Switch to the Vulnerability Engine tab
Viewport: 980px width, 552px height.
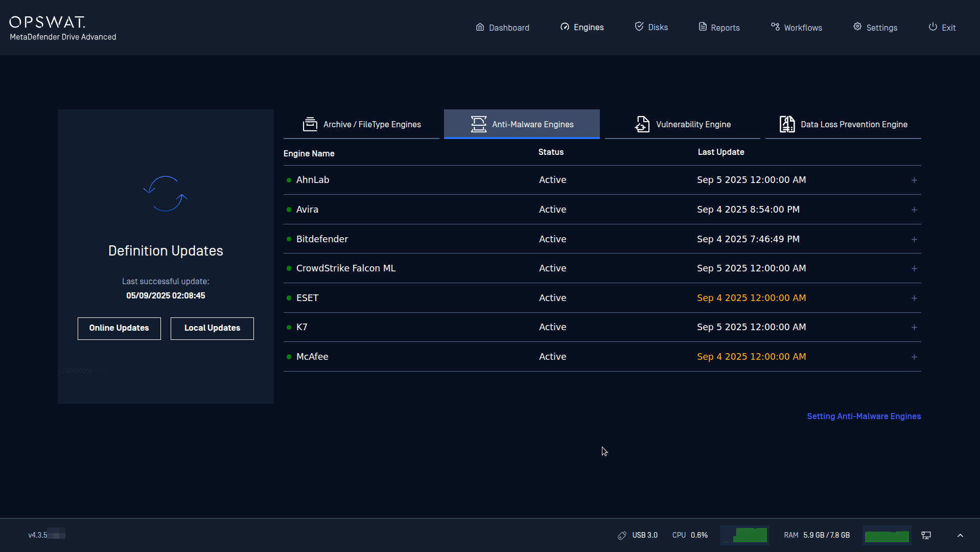coord(682,124)
